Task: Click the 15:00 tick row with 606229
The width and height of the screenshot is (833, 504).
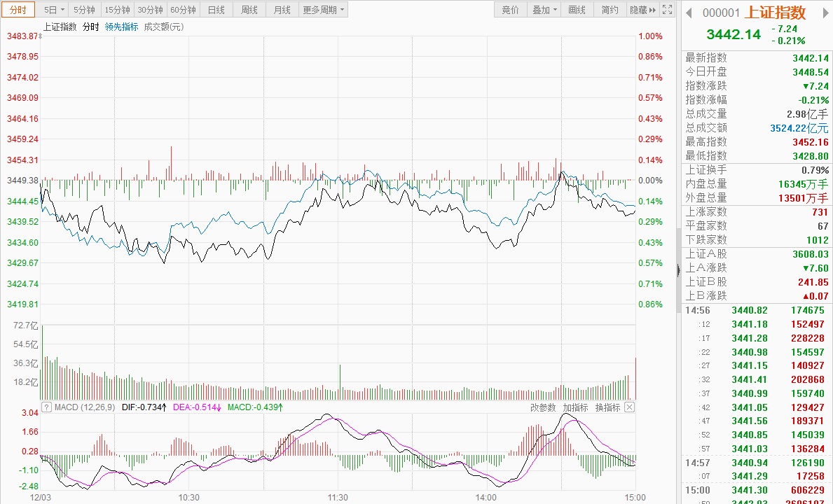Action: (x=757, y=490)
